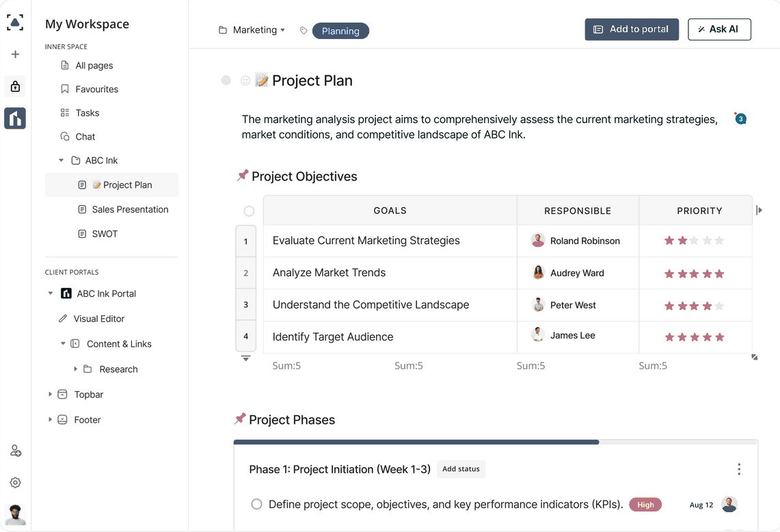Viewport: 780px width, 532px height.
Task: Expand the Topbar tree item
Action: [x=50, y=395]
